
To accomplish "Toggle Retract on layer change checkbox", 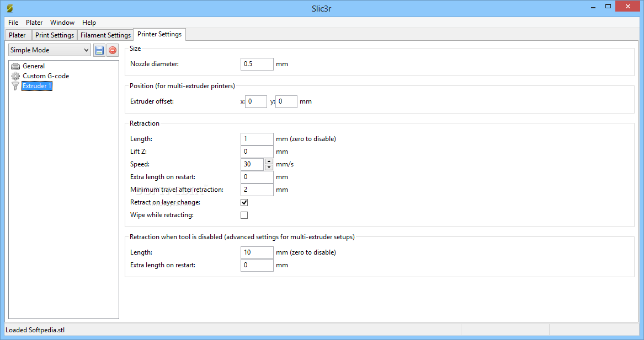I will click(x=244, y=202).
